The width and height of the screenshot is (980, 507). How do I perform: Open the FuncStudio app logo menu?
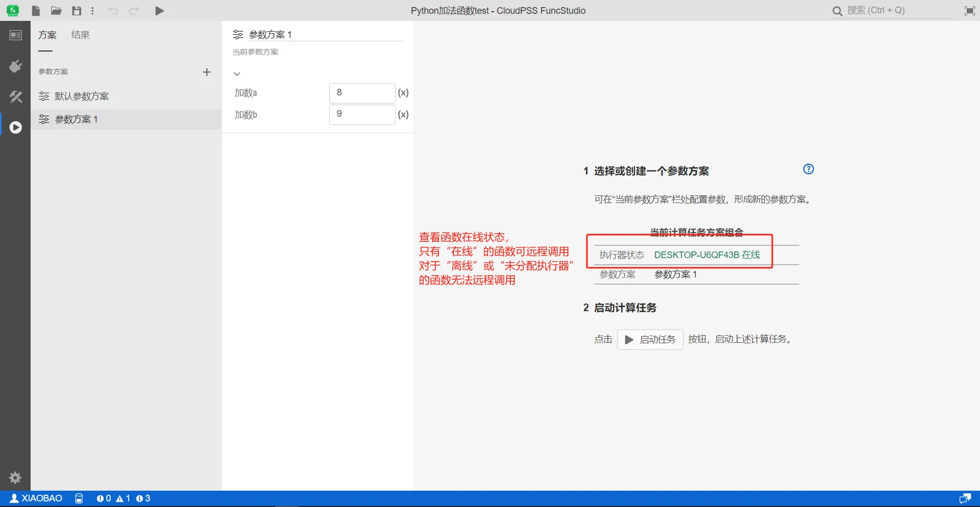[x=13, y=10]
